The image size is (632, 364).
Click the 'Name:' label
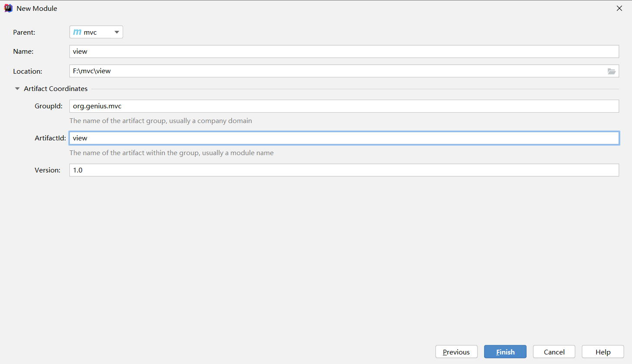tap(23, 52)
